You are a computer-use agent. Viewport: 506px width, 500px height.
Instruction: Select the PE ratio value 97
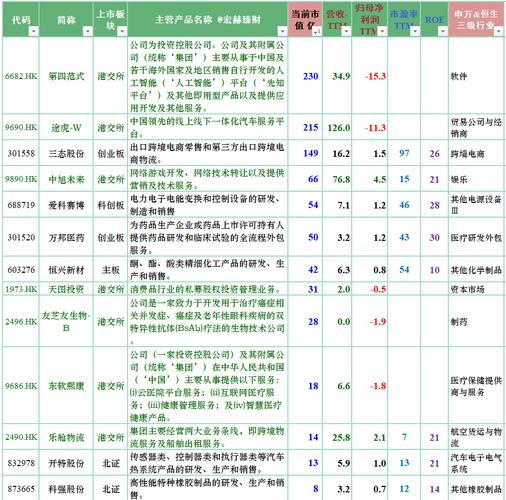tap(404, 153)
